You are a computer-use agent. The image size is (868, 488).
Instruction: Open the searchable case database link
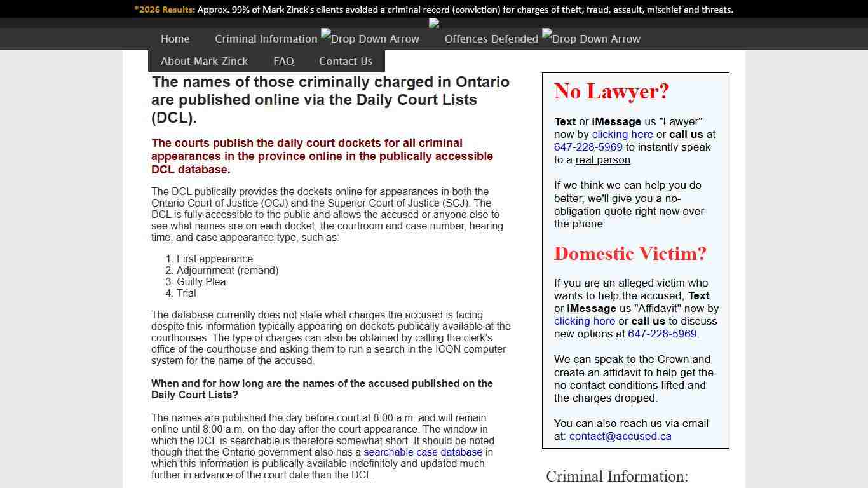[423, 452]
